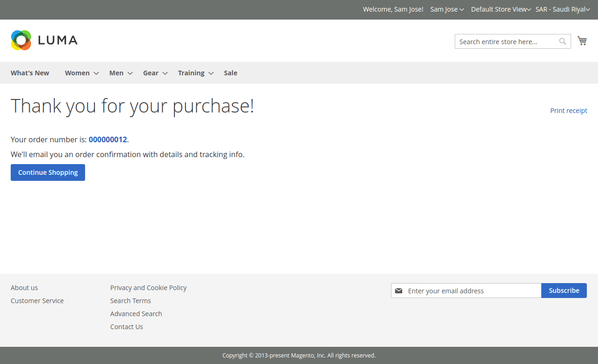Open the Search Terms link

[131, 301]
